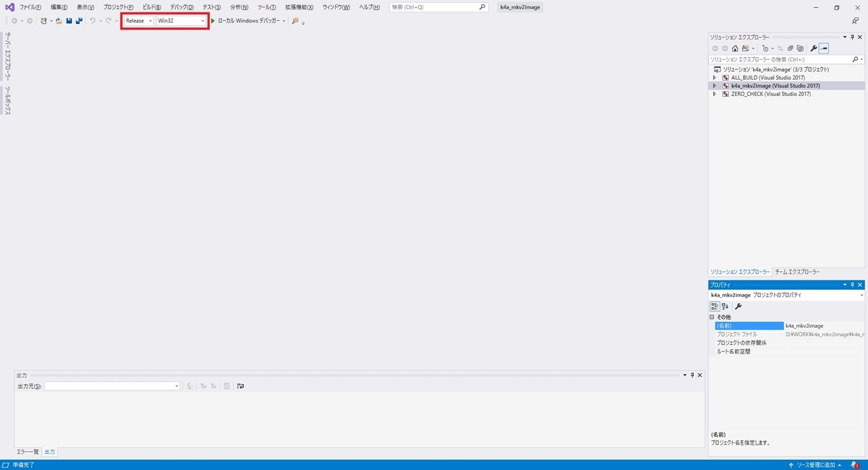Viewport: 868px width, 470px height.
Task: Open the サーバー エクスプローラー side tab
Action: click(x=7, y=56)
